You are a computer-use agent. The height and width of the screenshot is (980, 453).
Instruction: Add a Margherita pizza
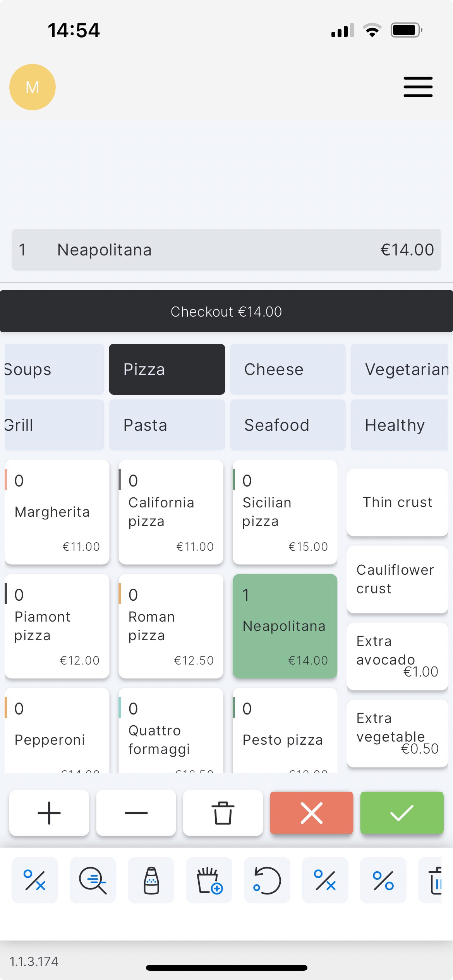57,512
